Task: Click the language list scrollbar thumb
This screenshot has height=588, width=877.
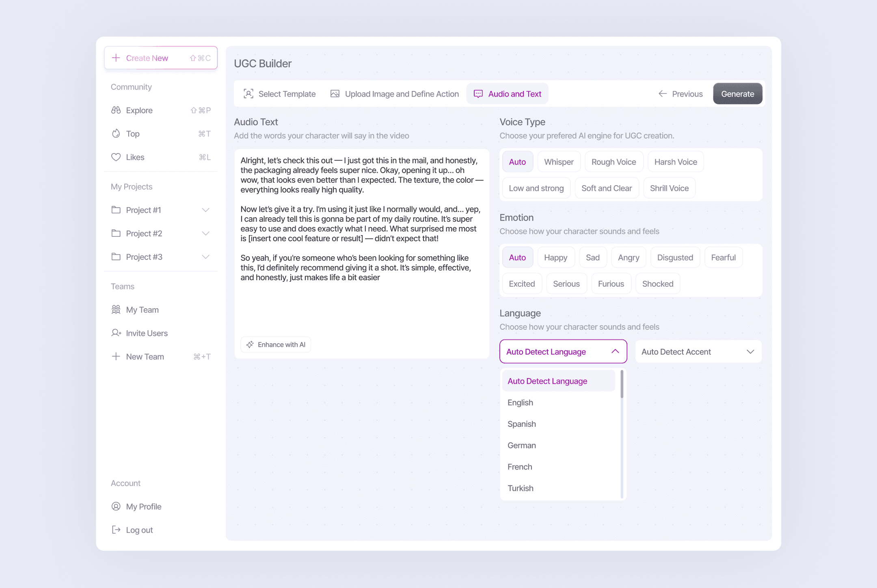Action: [622, 384]
